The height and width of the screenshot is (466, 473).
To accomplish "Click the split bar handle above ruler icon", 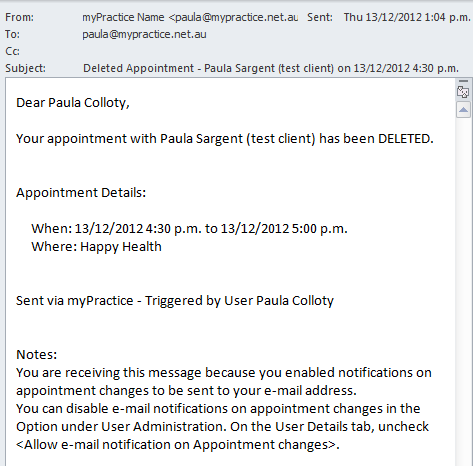I will (463, 81).
